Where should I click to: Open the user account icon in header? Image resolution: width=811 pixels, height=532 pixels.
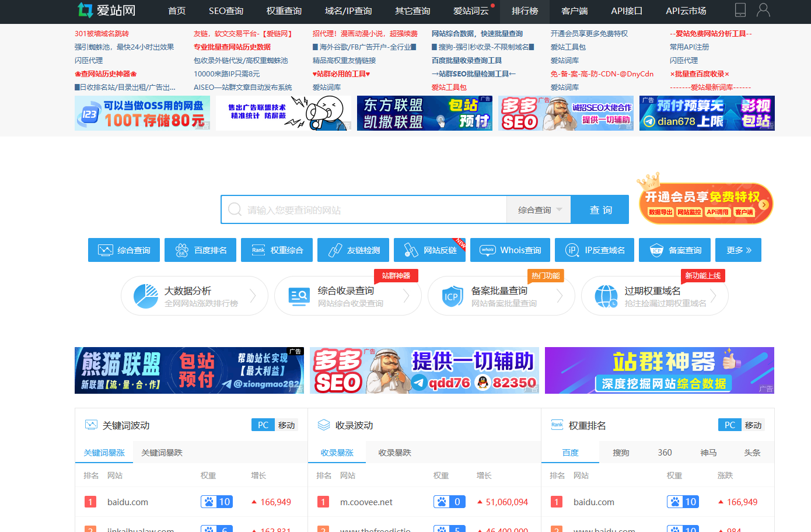(763, 10)
